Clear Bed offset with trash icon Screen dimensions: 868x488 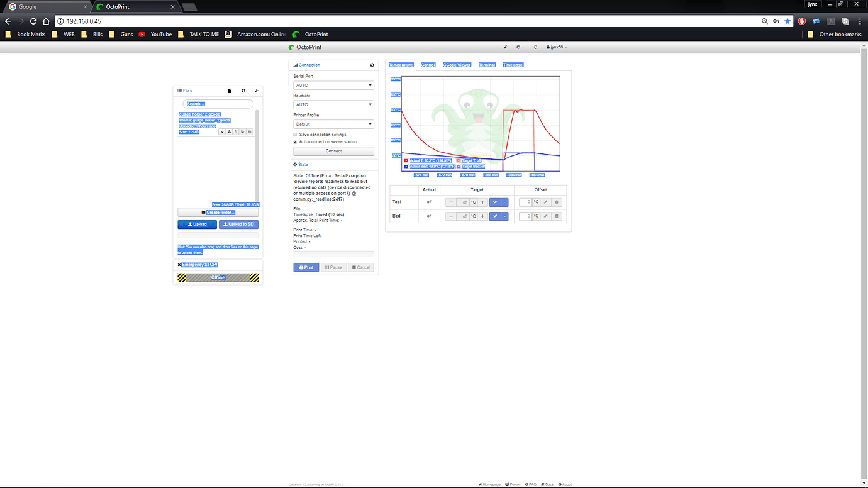[x=557, y=216]
